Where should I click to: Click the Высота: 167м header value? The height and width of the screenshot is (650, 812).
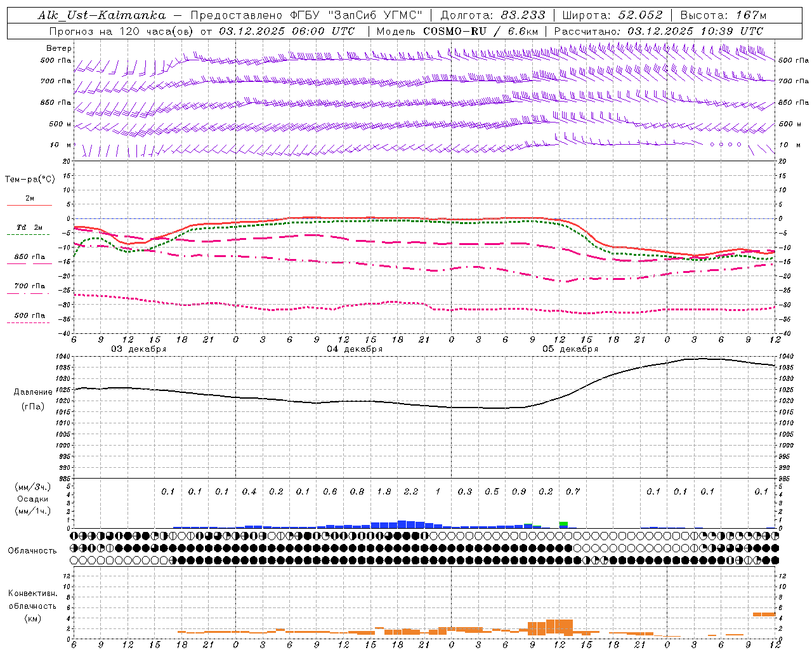[x=723, y=15]
